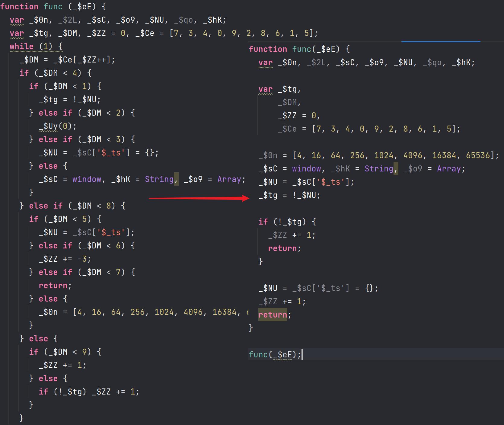Click the '_$ZZ = 0,' declaration in right pane
Viewport: 504px width, 425px height.
[x=299, y=116]
